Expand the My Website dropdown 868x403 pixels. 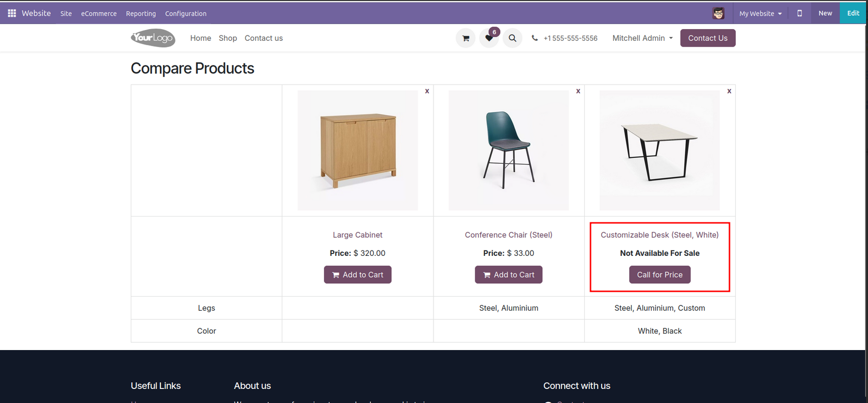[761, 13]
